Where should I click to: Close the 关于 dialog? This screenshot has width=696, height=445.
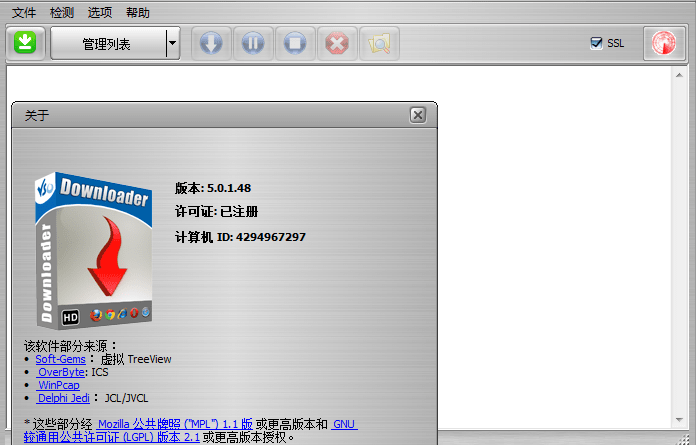418,115
